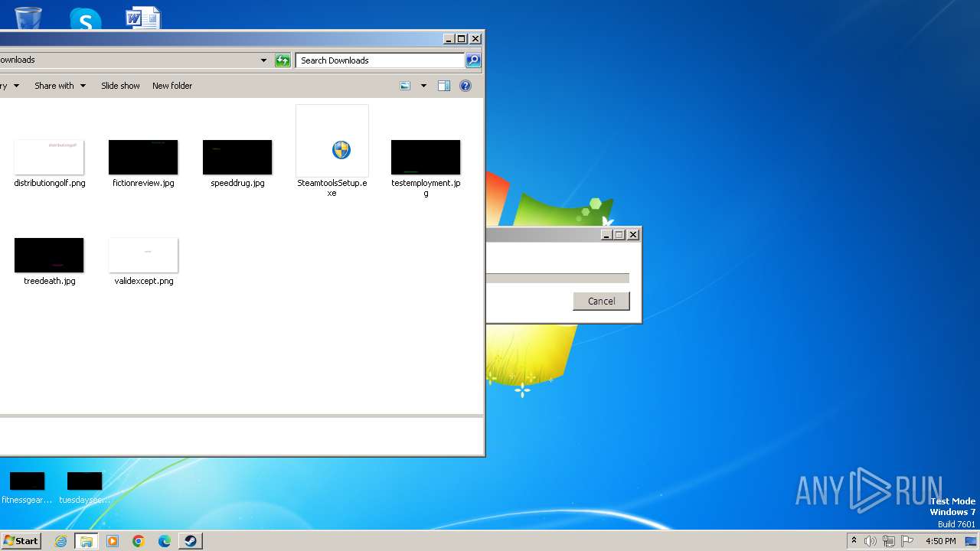
Task: Select the distributiongolf.png thumbnail
Action: pyautogui.click(x=49, y=157)
